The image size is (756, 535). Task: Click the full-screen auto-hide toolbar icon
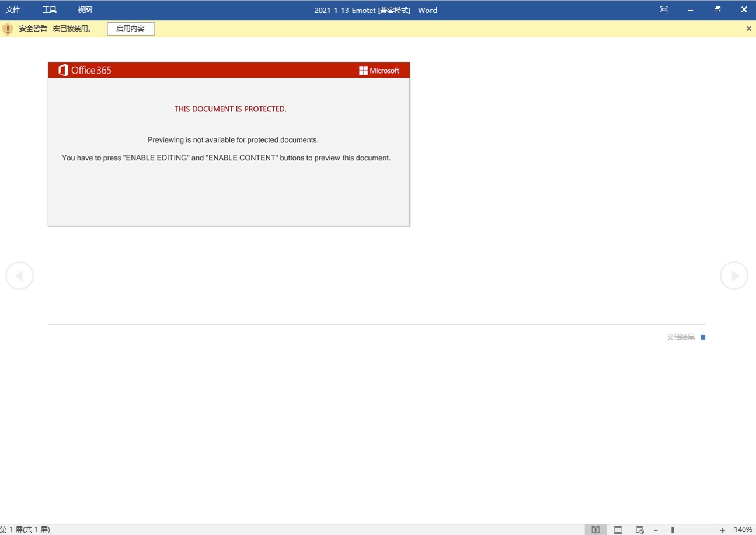click(664, 10)
